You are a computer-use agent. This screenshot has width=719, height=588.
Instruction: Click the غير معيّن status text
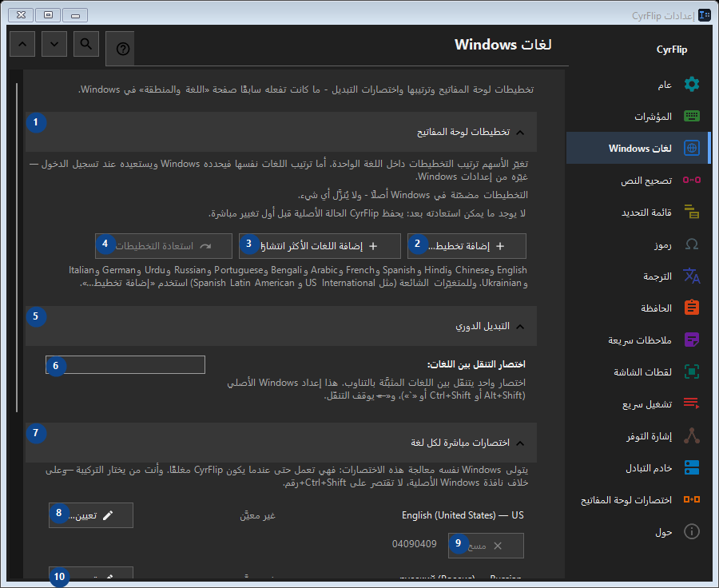[x=257, y=515]
